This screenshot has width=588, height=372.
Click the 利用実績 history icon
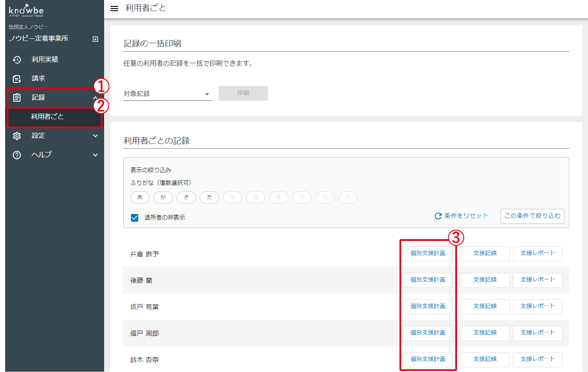point(17,60)
